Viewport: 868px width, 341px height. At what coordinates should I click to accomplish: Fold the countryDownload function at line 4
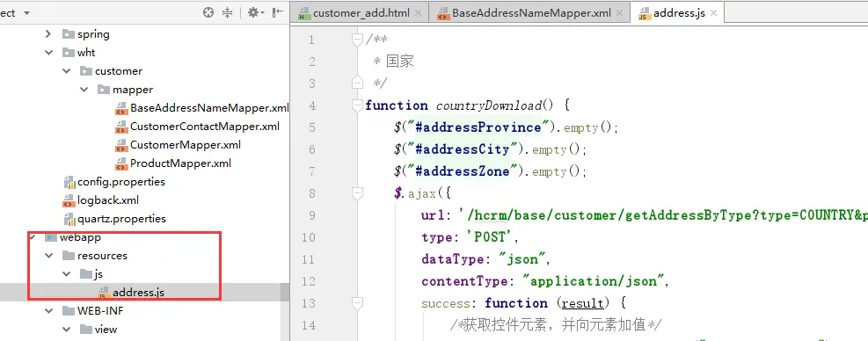point(357,105)
